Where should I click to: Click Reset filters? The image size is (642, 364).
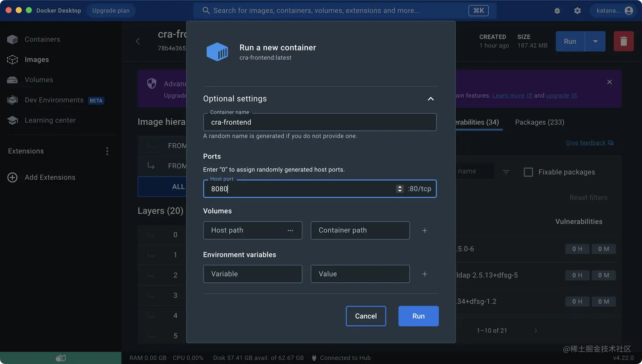[x=588, y=198]
